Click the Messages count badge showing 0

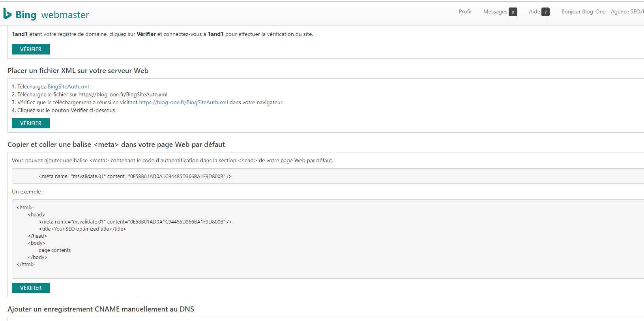tap(513, 12)
